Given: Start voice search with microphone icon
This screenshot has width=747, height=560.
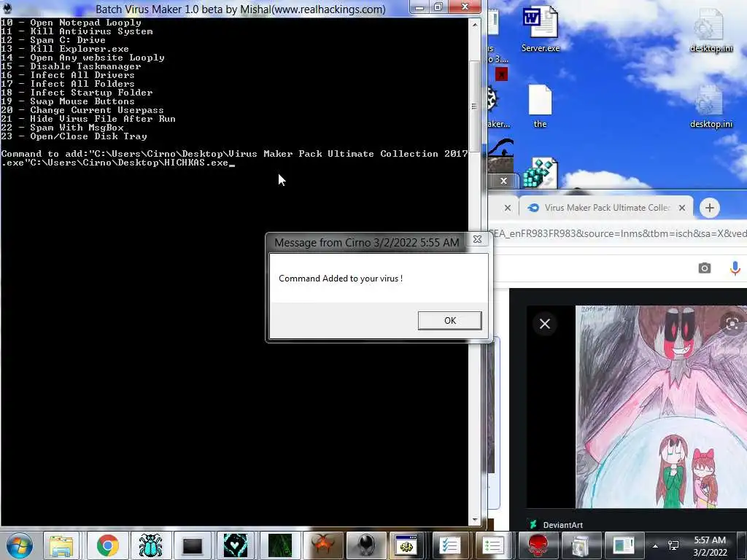Looking at the screenshot, I should (735, 268).
